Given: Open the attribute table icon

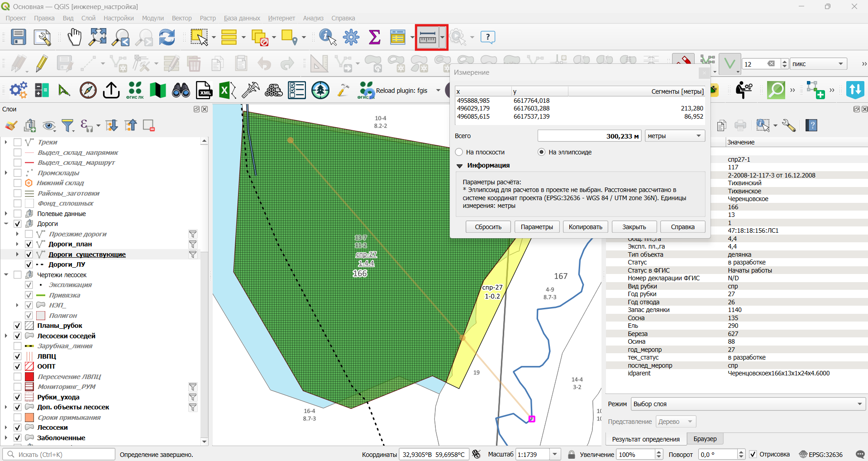Looking at the screenshot, I should tap(398, 37).
